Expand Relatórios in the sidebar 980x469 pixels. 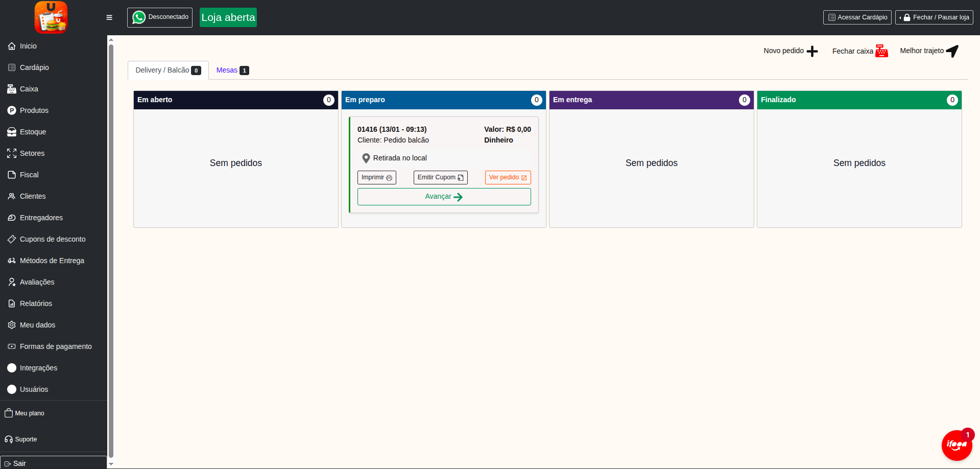(35, 303)
